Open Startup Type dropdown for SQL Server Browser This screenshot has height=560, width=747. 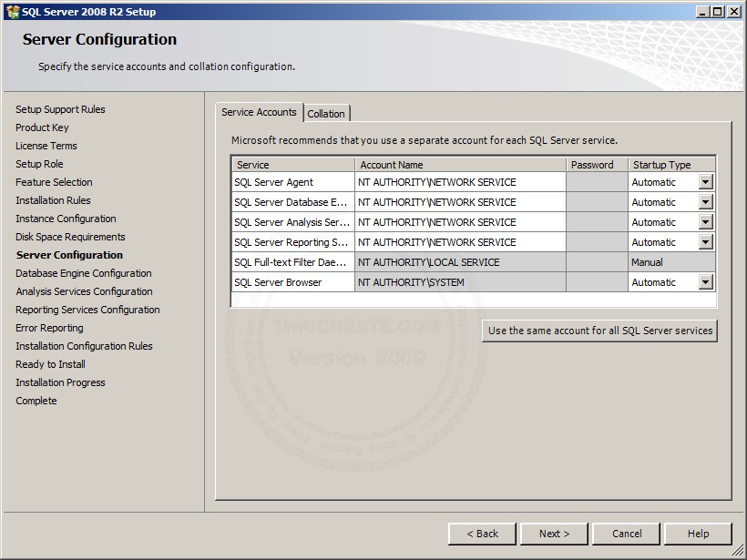tap(706, 282)
